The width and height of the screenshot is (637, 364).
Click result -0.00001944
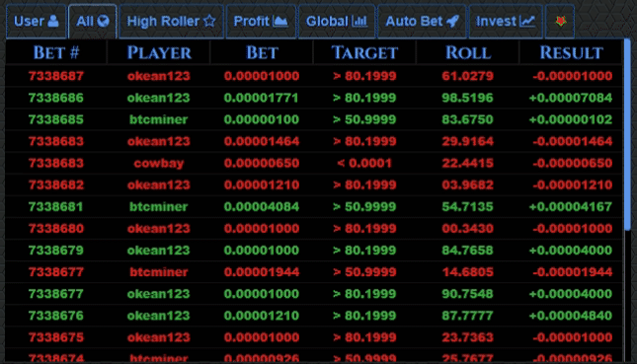[x=573, y=272]
